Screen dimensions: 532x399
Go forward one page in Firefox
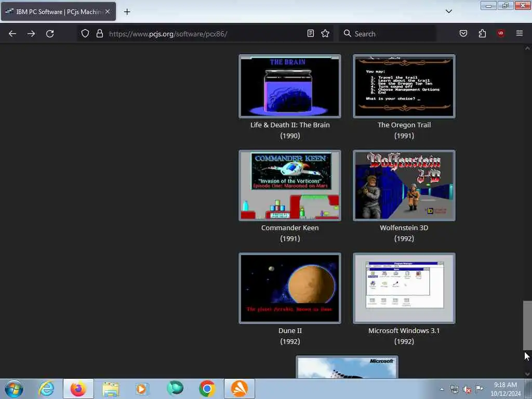[31, 34]
